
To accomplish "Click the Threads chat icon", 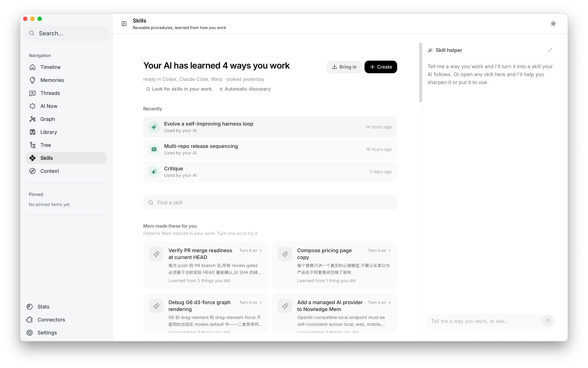I will [32, 93].
